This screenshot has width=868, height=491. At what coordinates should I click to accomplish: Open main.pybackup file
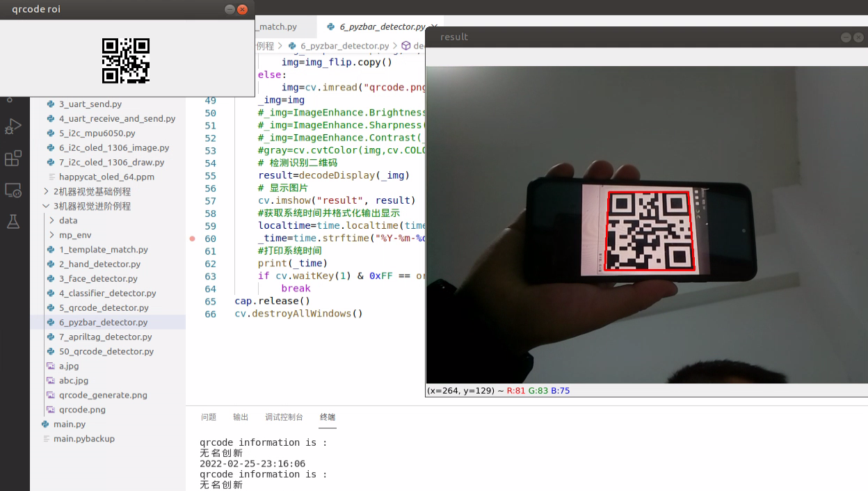pos(84,440)
